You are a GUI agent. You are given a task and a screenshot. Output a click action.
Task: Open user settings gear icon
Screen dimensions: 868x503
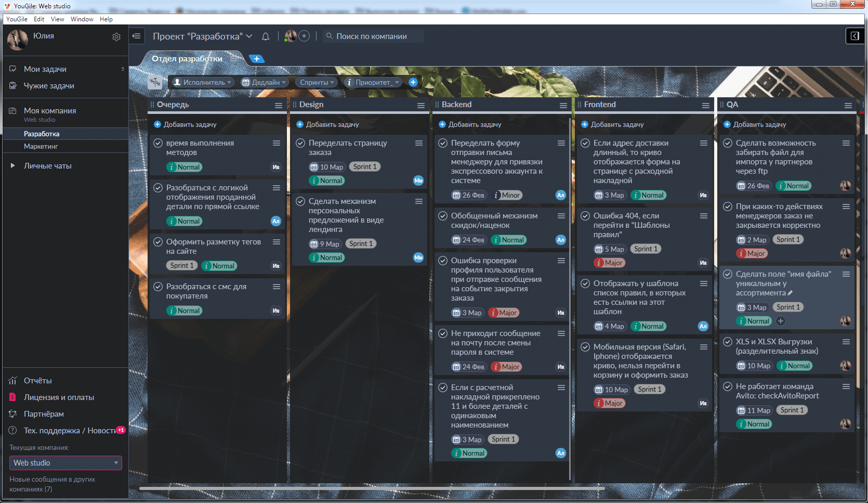[116, 37]
